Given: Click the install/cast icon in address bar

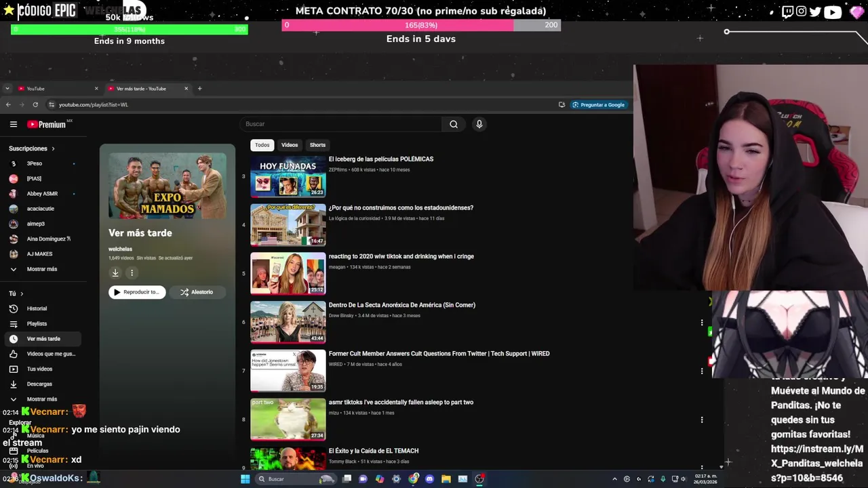Looking at the screenshot, I should [561, 104].
